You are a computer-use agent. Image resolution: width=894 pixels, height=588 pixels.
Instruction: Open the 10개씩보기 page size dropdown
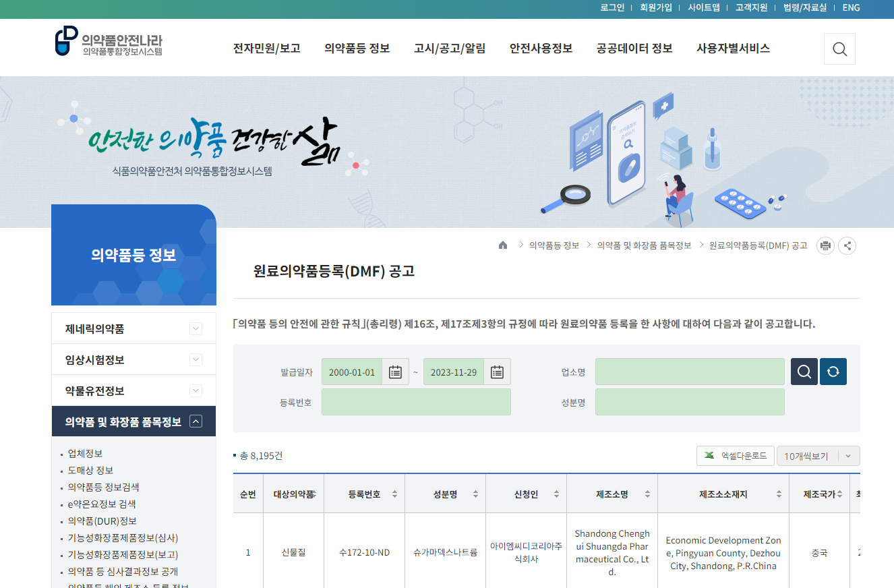coord(818,456)
